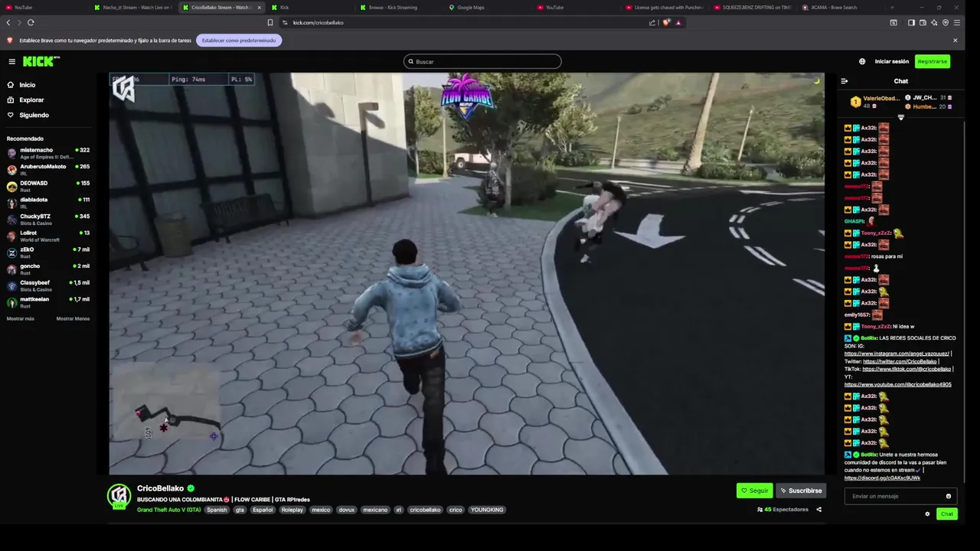Open the Grand Theft Auto V (GTA) category link
The image size is (980, 551).
tap(168, 510)
